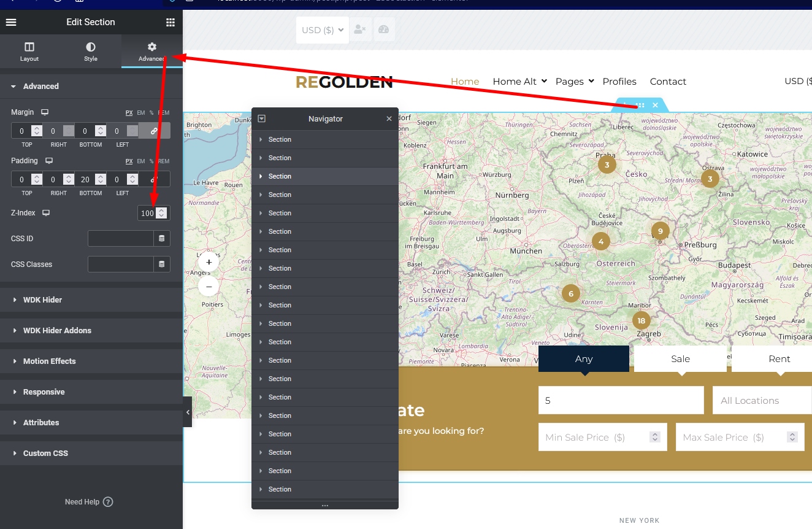
Task: Click the Padding LEFT value field
Action: pos(117,179)
